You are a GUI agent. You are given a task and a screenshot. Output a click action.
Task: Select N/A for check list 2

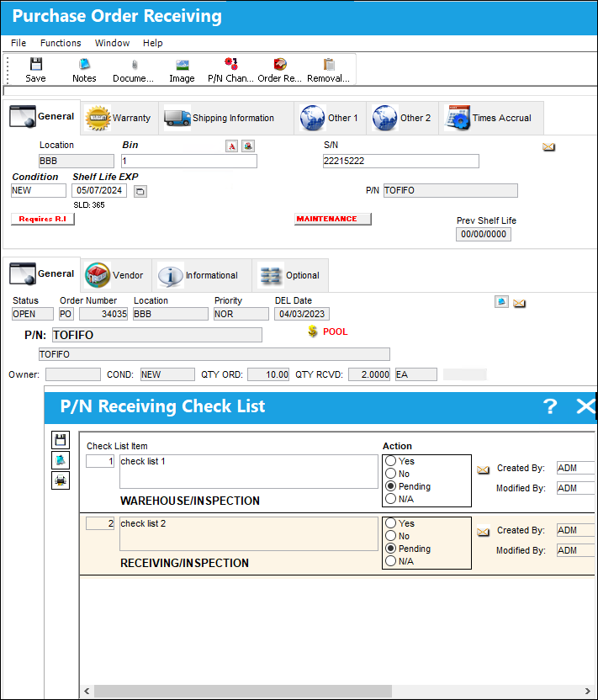click(390, 560)
